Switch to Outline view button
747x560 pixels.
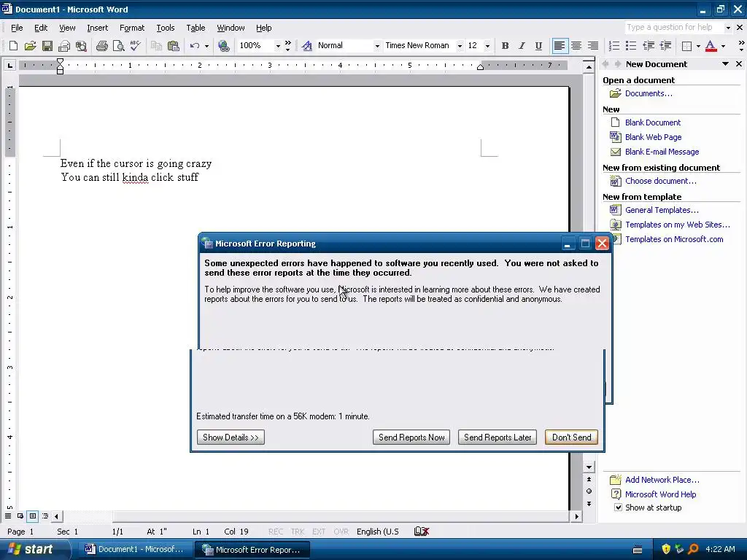(x=45, y=516)
